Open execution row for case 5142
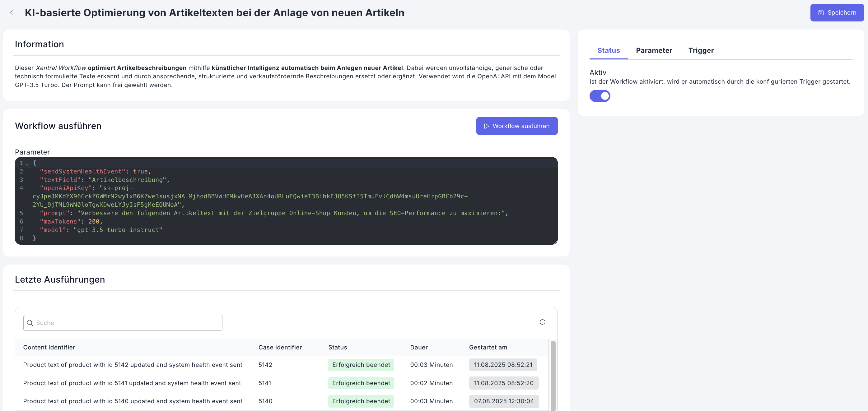868x411 pixels. [133, 365]
